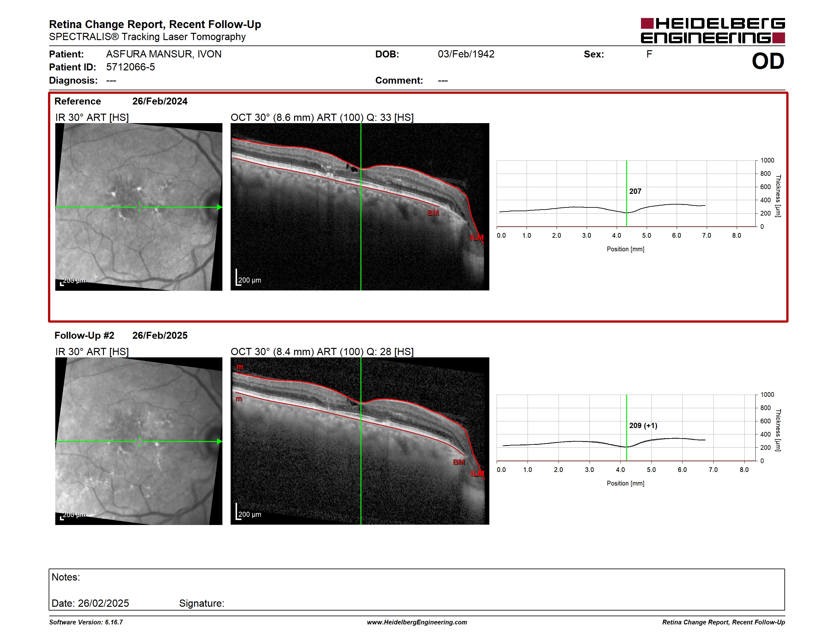
Task: Click the "OD" eye laterality label
Action: pos(768,61)
